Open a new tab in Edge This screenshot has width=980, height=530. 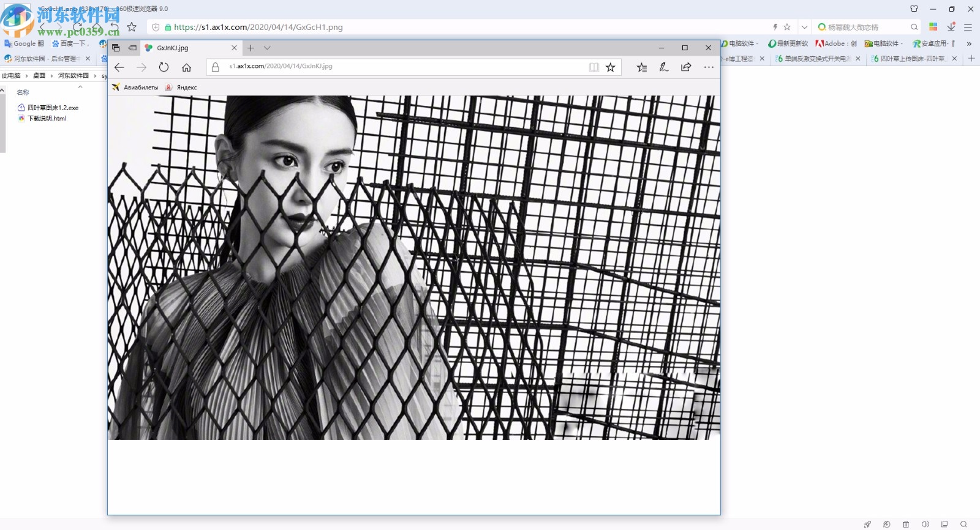pyautogui.click(x=251, y=48)
